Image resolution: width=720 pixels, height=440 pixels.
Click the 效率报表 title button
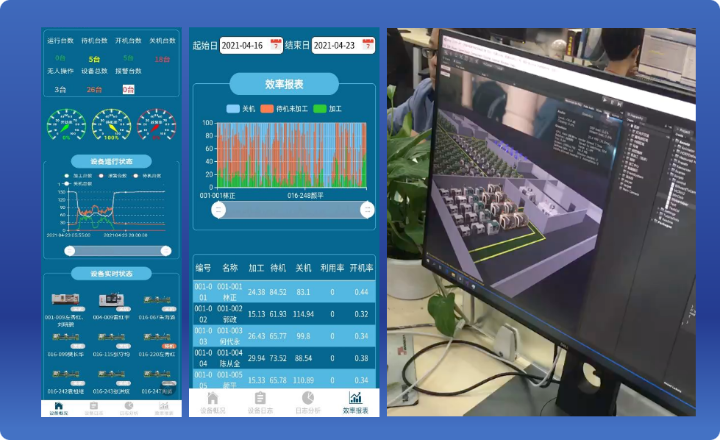[284, 84]
